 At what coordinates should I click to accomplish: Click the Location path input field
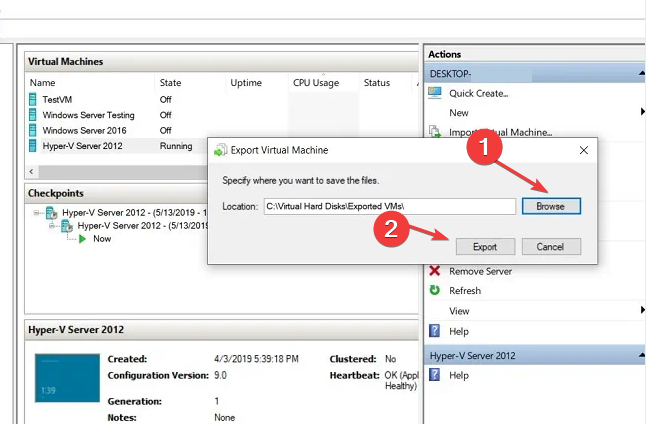point(390,206)
